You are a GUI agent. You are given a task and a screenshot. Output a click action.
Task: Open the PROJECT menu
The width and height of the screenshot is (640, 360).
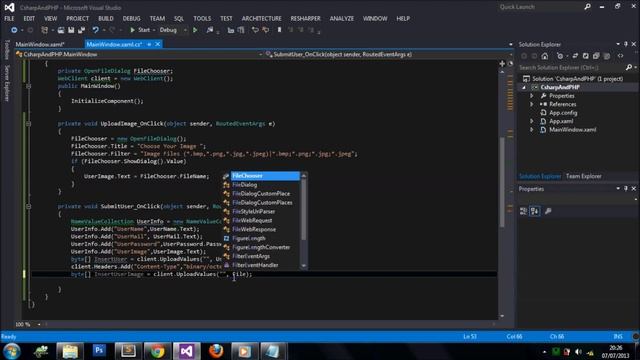pyautogui.click(x=78, y=18)
